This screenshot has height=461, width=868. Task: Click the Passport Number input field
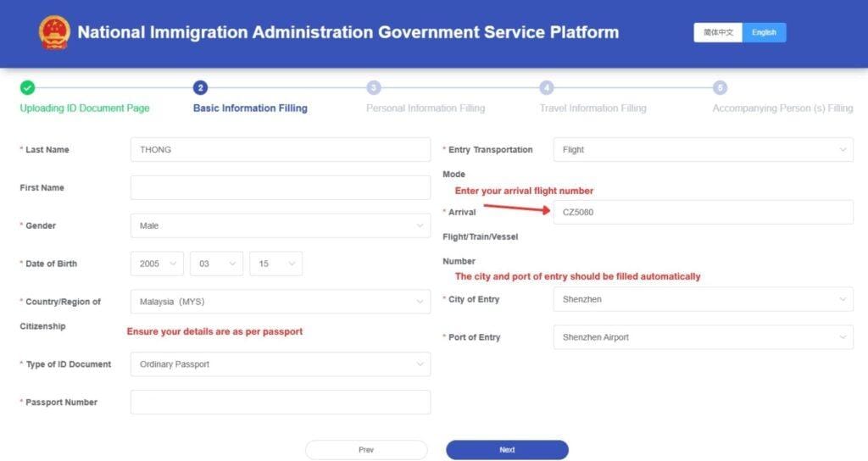coord(281,403)
